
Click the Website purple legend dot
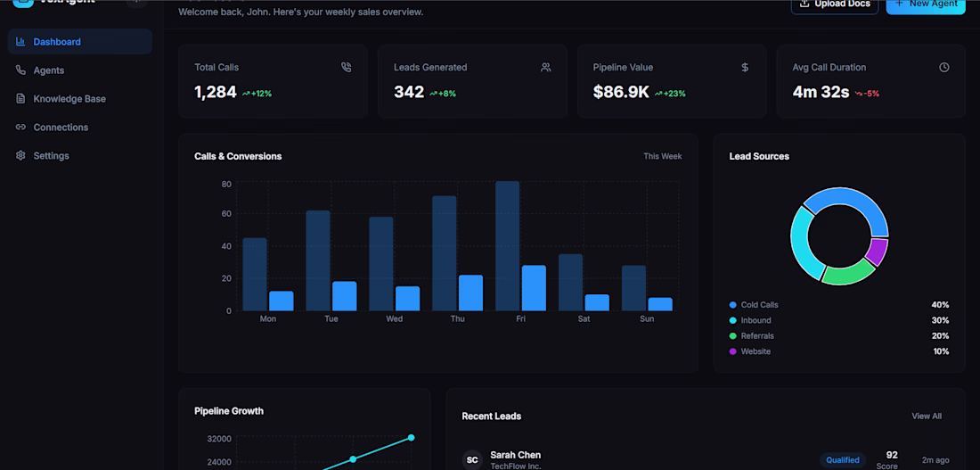[732, 351]
